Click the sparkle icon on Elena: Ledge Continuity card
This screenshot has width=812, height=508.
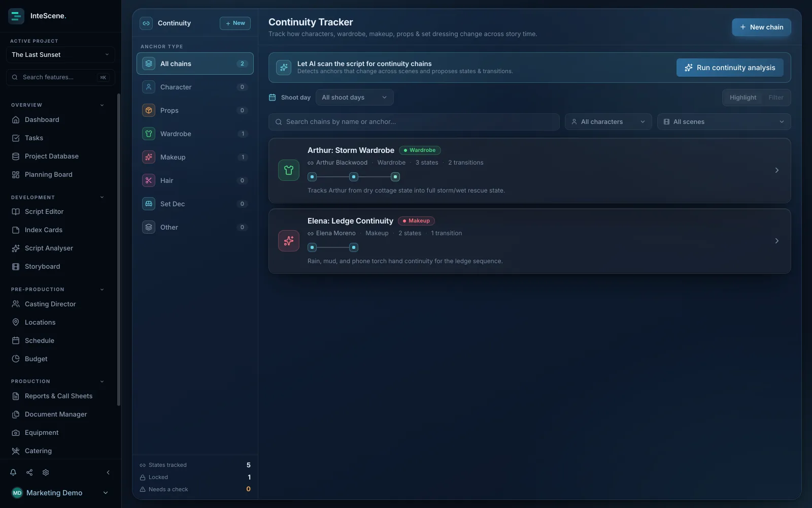point(289,241)
